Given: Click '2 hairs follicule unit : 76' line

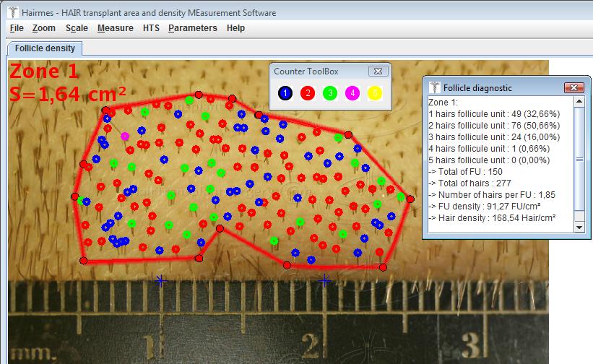Looking at the screenshot, I should click(494, 126).
